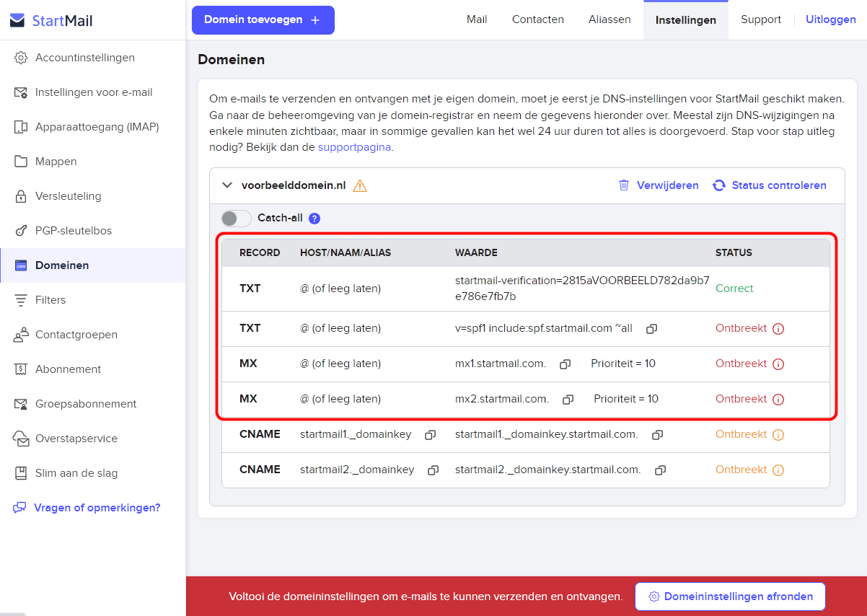Click the Accountinstellingen gear icon

(x=21, y=58)
